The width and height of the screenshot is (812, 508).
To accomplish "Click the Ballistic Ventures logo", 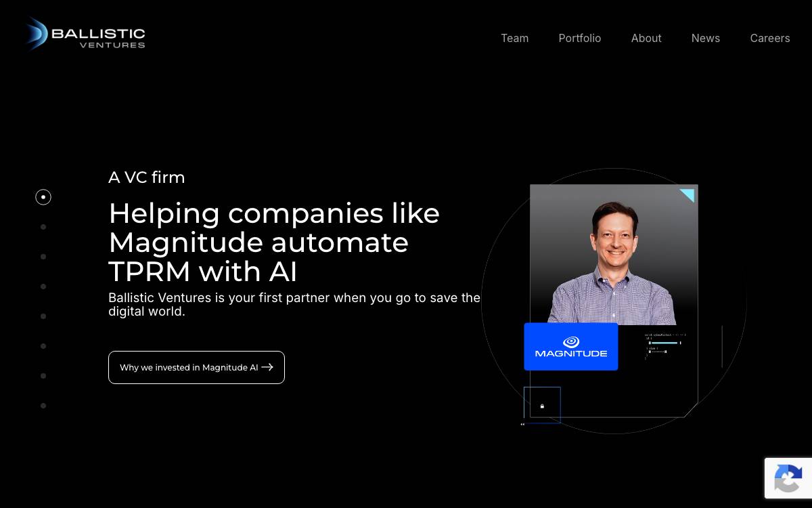I will [x=84, y=35].
